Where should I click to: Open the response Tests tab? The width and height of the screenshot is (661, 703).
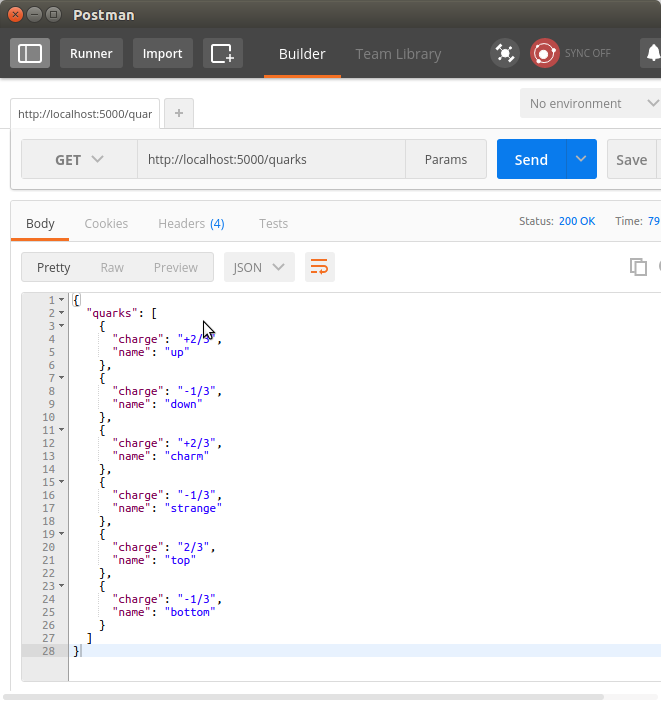274,223
